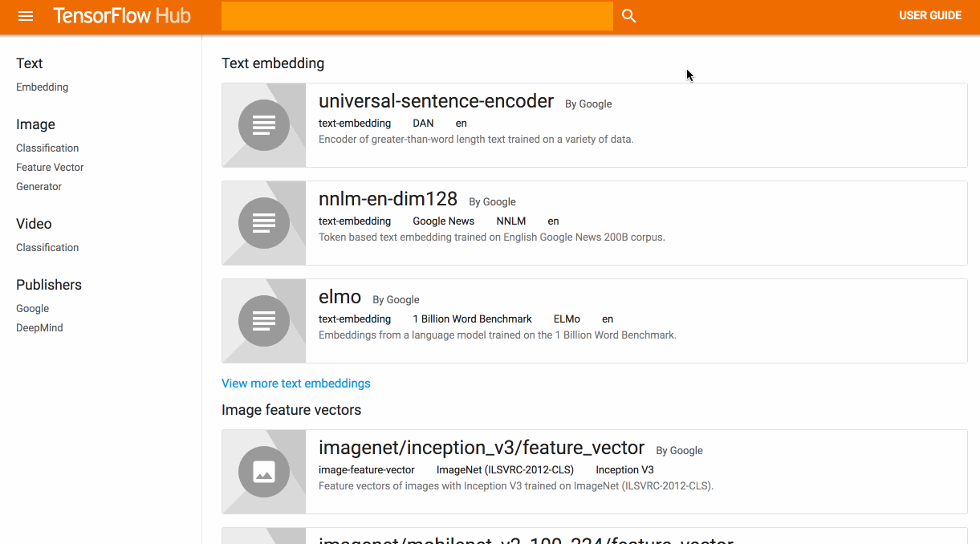The image size is (980, 544).
Task: Filter by Google publisher in the sidebar
Action: click(32, 308)
